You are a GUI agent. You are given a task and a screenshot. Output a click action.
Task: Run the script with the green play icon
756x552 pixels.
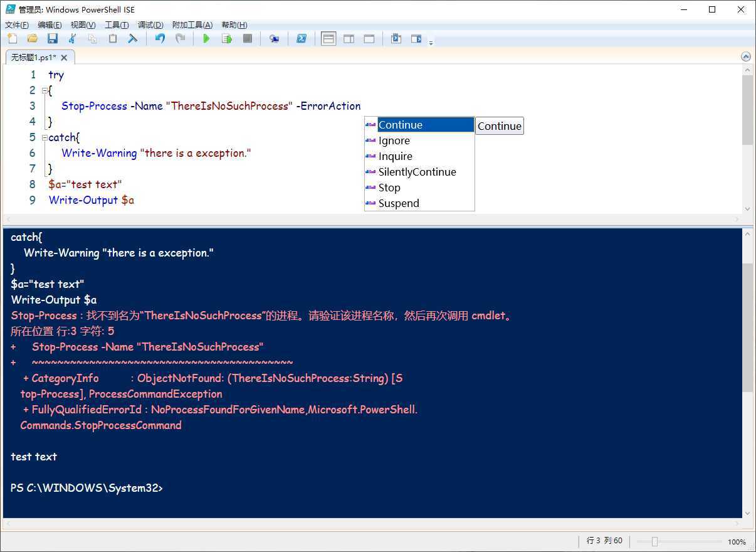[x=206, y=39]
